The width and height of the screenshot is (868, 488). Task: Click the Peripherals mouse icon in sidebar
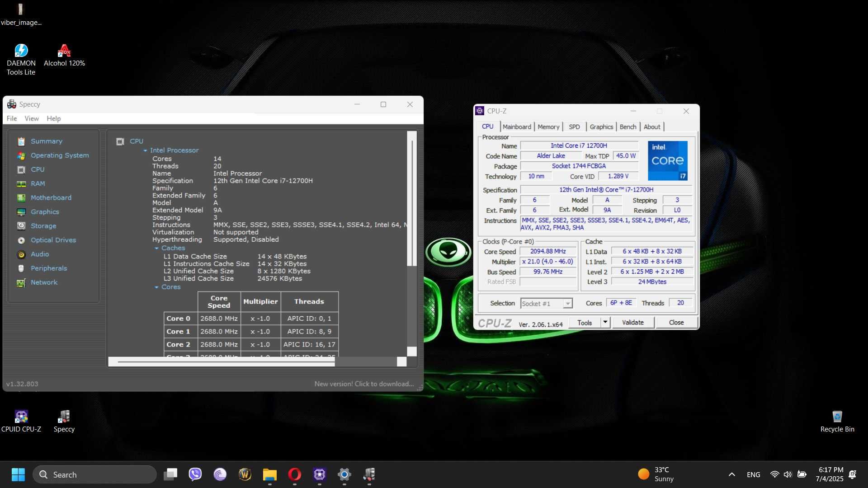pyautogui.click(x=21, y=268)
